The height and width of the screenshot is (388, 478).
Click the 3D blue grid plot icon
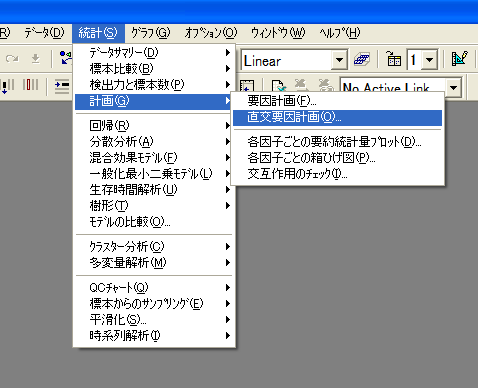coord(362,60)
